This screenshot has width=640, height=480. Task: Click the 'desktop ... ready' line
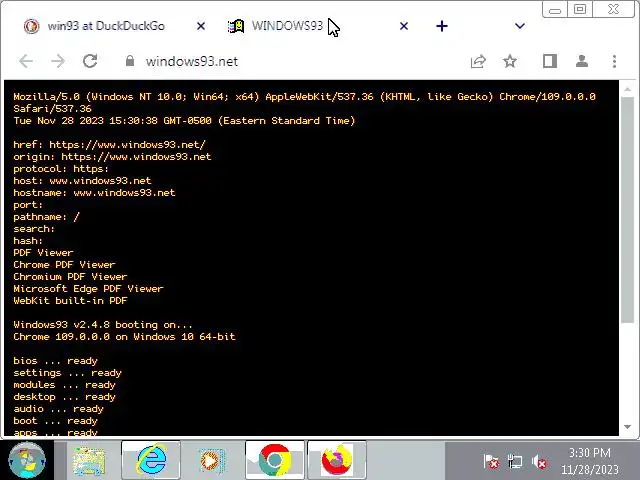click(x=64, y=397)
